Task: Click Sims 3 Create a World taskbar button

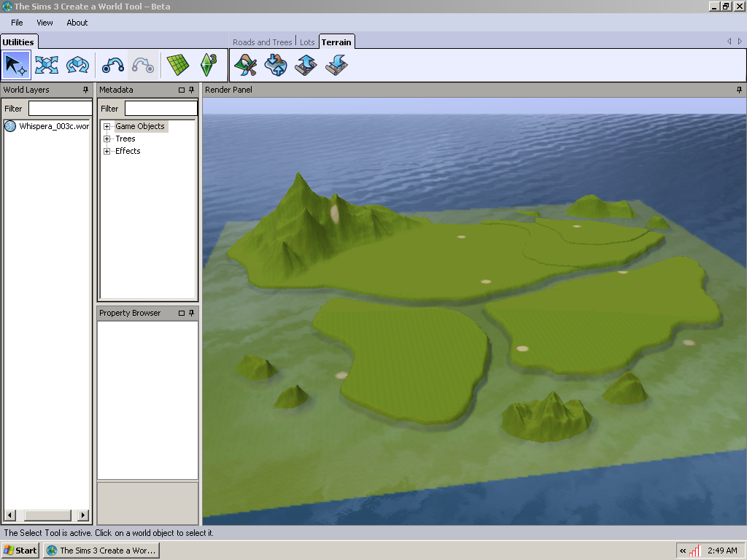Action: click(101, 551)
